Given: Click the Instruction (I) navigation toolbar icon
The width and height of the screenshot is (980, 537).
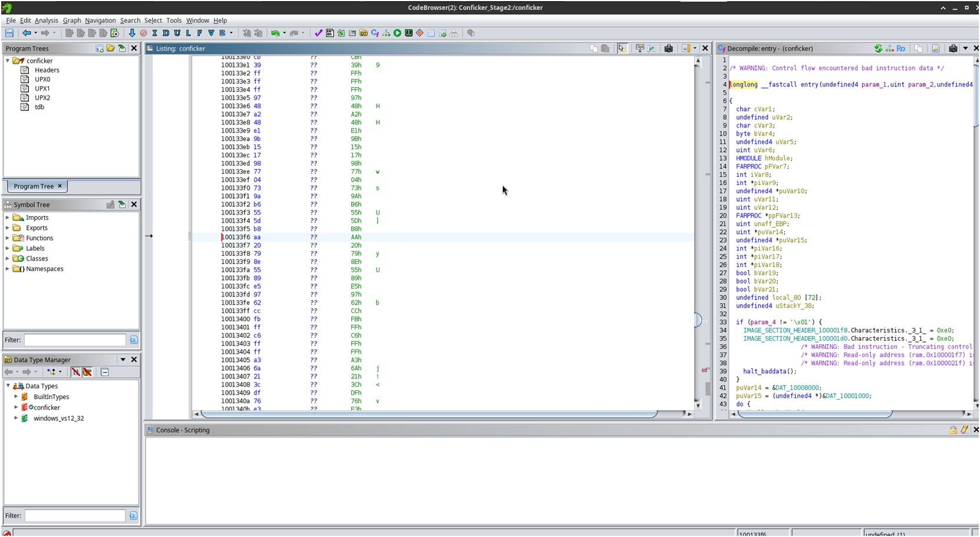Looking at the screenshot, I should (154, 33).
